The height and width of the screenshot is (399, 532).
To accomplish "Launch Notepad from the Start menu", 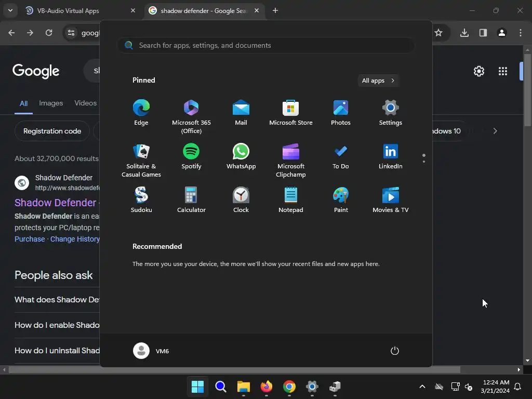I will point(291,200).
